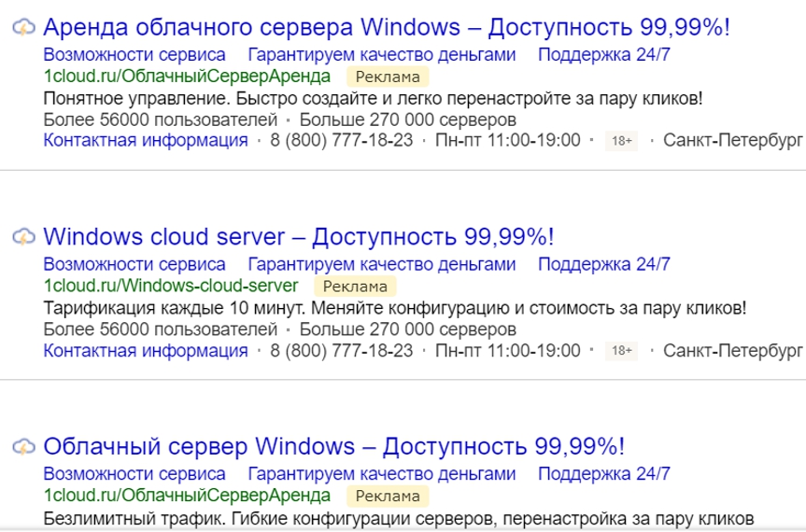The height and width of the screenshot is (532, 806).
Task: Open 'Возможности сервиса' sitelink under 'Облачный сервер Windows'
Action: (x=134, y=473)
